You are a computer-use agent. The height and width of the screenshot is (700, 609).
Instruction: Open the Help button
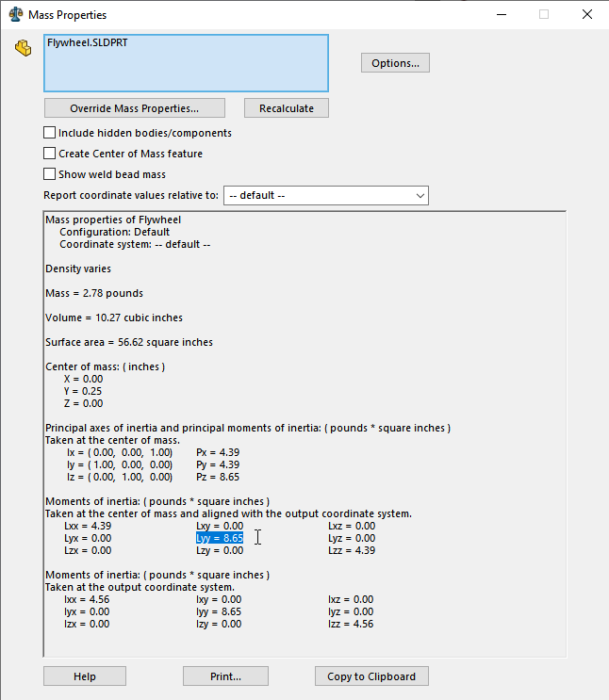(x=84, y=676)
